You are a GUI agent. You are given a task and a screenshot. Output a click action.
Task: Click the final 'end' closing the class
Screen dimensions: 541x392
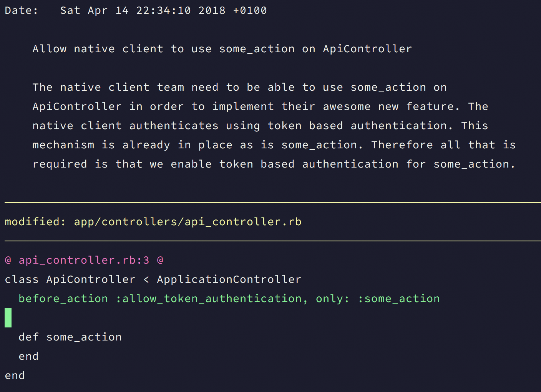tap(15, 375)
